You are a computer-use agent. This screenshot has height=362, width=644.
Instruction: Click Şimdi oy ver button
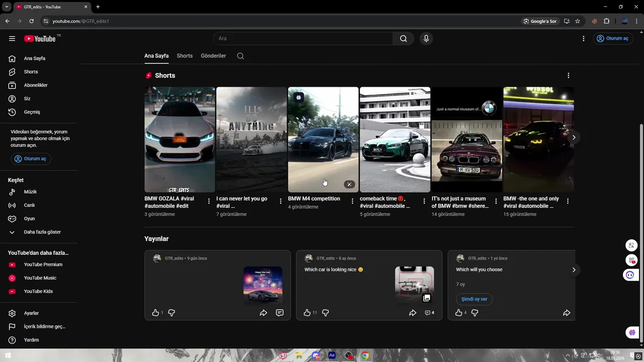[474, 299]
